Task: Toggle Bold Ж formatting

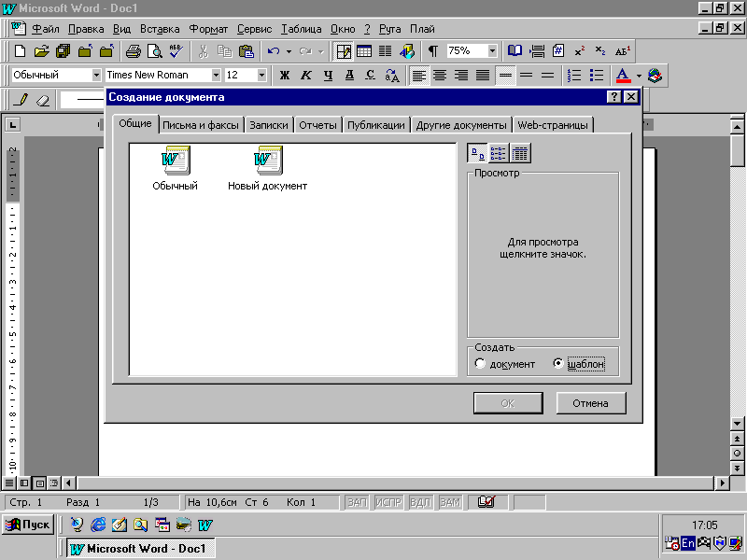Action: click(x=285, y=76)
